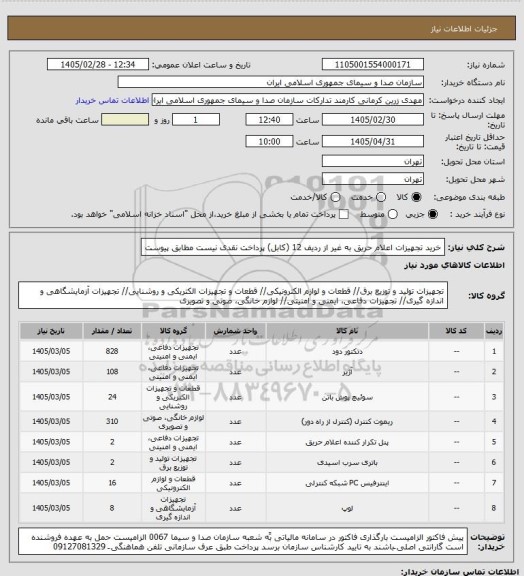Image resolution: width=524 pixels, height=576 pixels.
Task: Click the ریموت کنترل item name
Action: [x=347, y=421]
